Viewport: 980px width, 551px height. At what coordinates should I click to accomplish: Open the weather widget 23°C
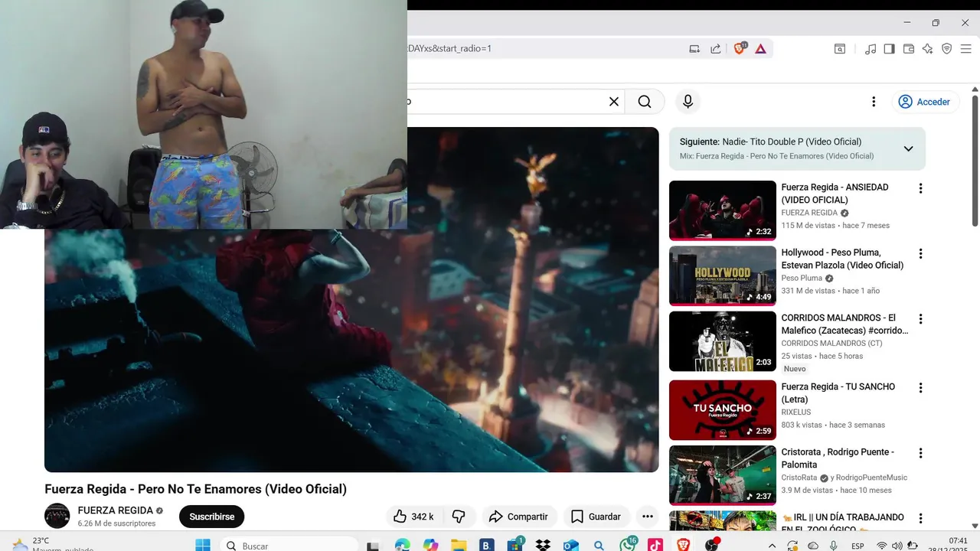click(x=52, y=544)
